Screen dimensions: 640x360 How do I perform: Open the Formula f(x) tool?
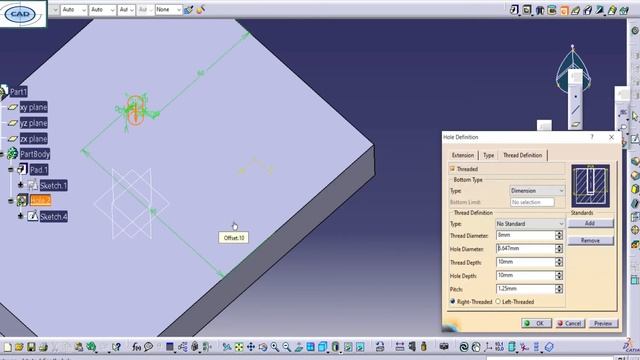point(136,347)
